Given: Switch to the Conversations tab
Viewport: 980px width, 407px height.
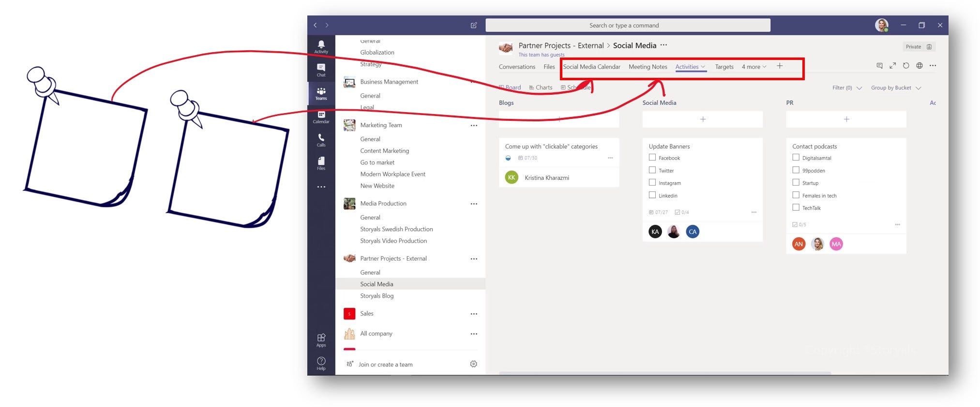Looking at the screenshot, I should [517, 67].
